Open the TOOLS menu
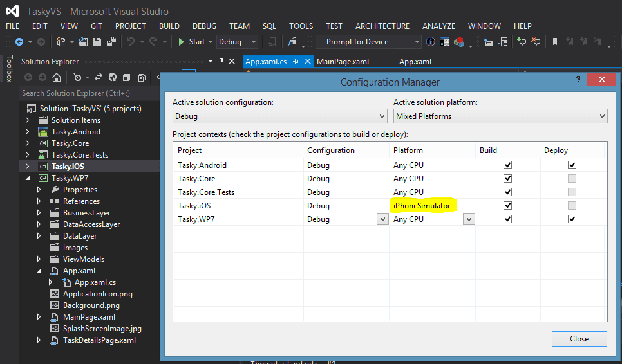622x364 pixels. coord(301,26)
